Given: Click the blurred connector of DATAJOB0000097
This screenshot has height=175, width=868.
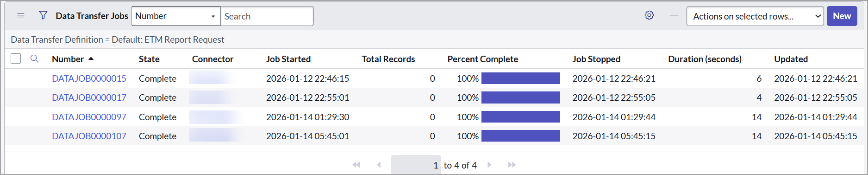Looking at the screenshot, I should [x=215, y=117].
